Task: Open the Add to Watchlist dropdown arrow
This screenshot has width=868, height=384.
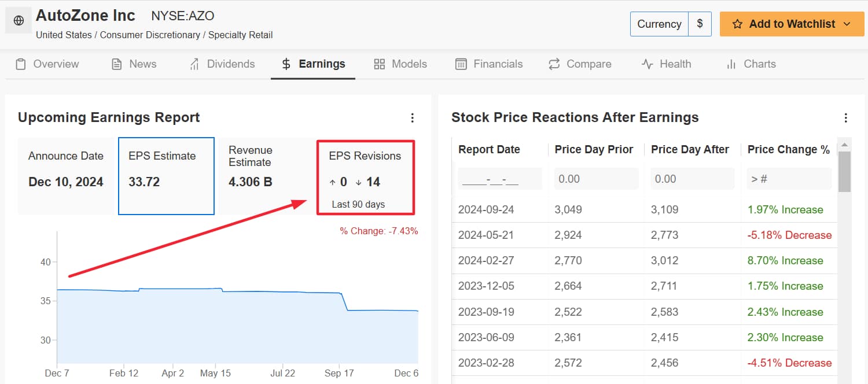Action: (x=847, y=24)
